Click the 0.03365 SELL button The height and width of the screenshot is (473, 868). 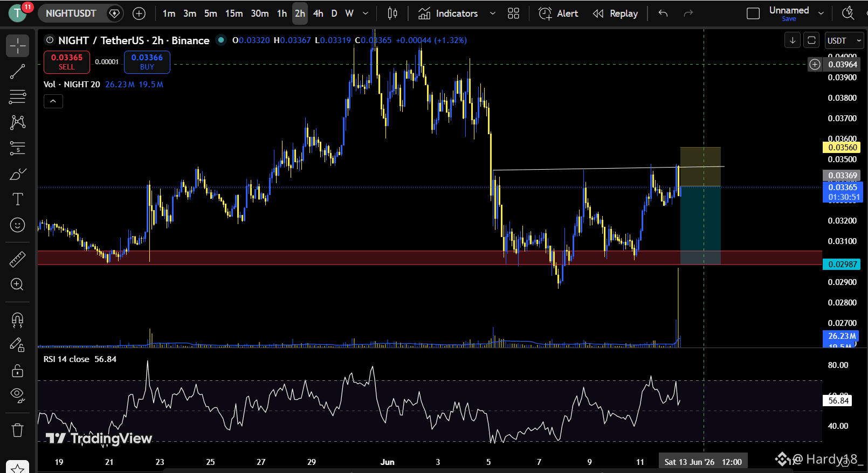[67, 62]
